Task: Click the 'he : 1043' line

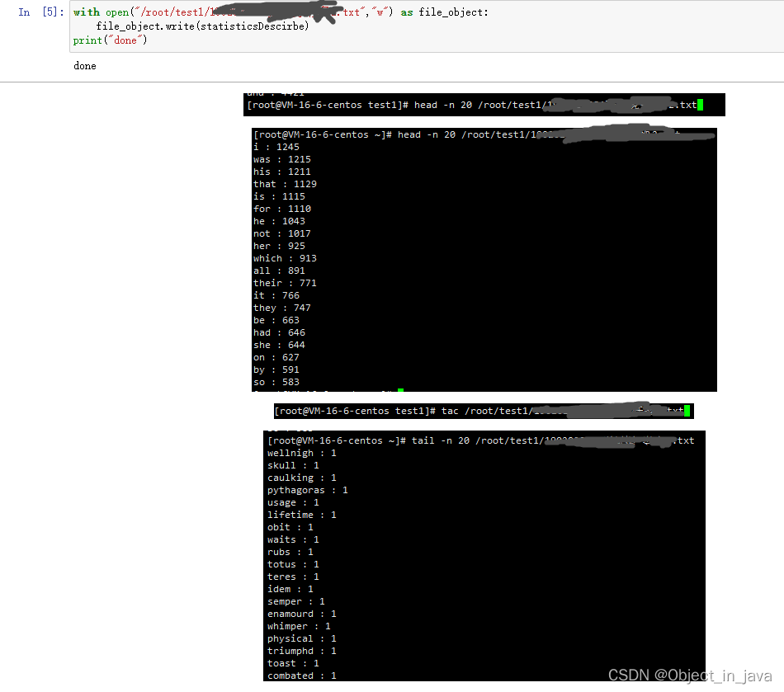Action: pyautogui.click(x=279, y=221)
